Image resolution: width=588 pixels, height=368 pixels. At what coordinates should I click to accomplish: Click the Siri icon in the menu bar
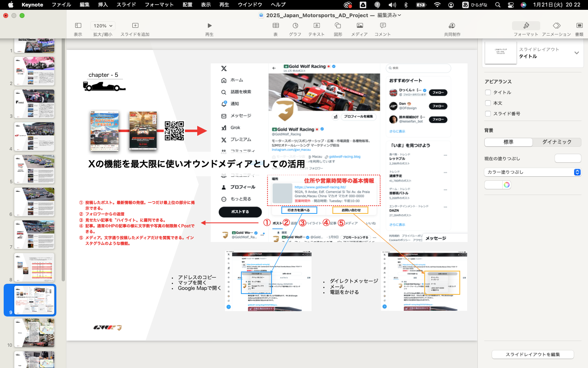tap(523, 5)
